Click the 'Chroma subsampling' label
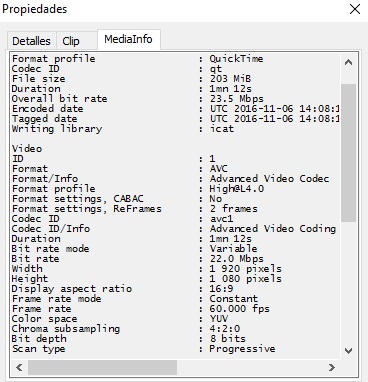This screenshot has width=368, height=382. click(x=66, y=329)
